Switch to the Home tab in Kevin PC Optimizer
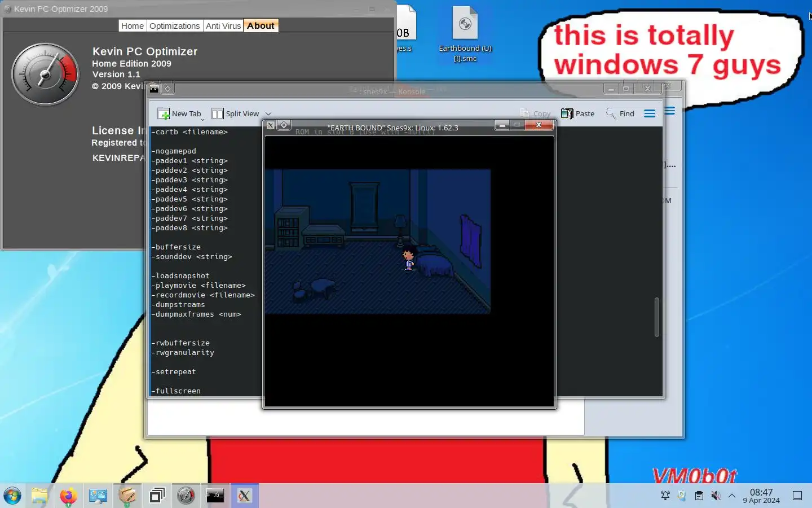Viewport: 812px width, 508px height. click(x=133, y=26)
